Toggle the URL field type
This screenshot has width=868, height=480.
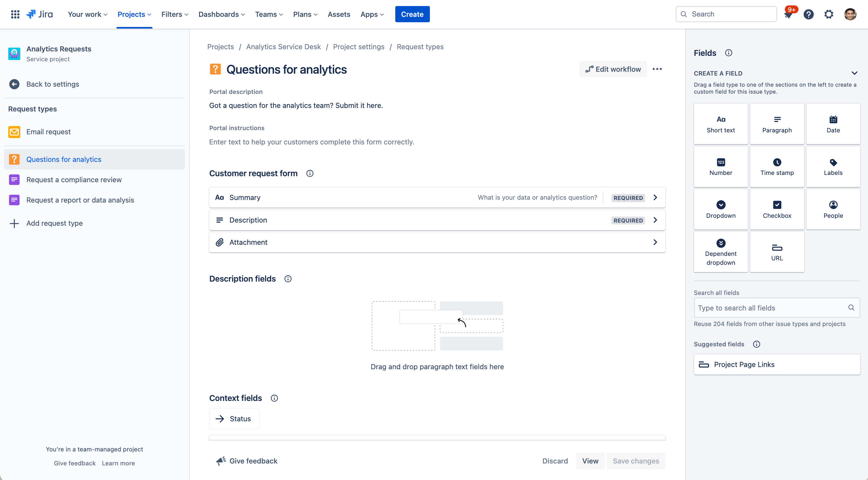777,251
